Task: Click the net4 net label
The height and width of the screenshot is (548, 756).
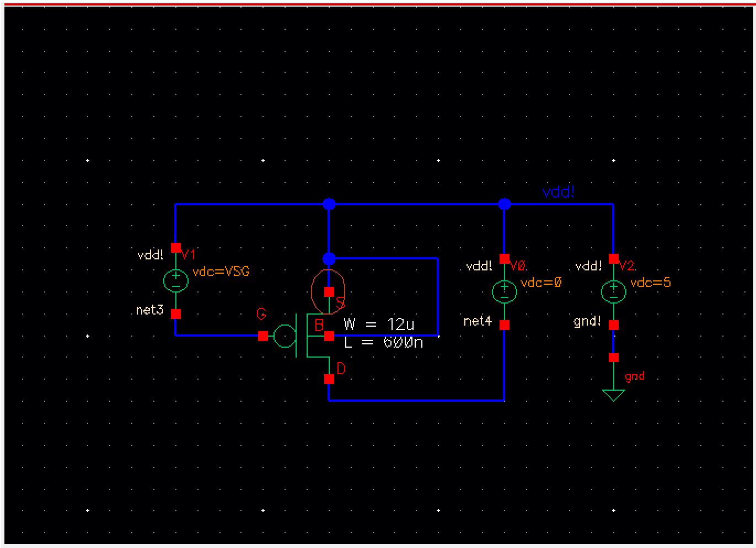Action: 478,321
